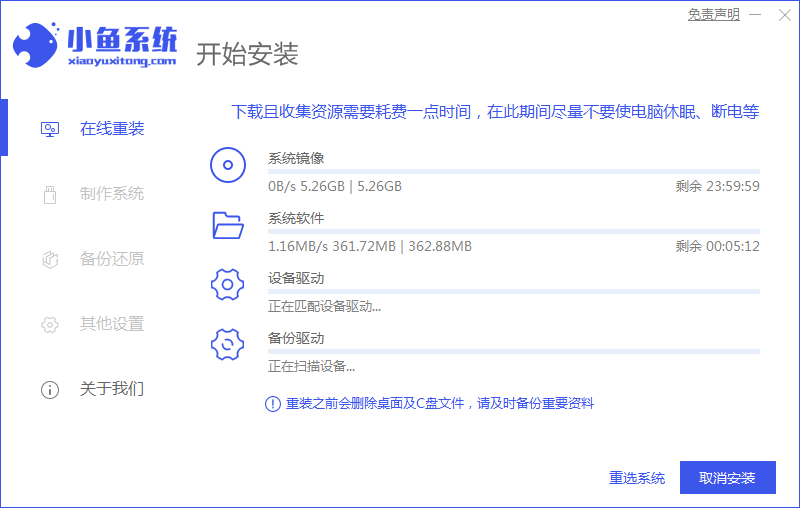Click the 设备驱动 progress bar

[513, 292]
